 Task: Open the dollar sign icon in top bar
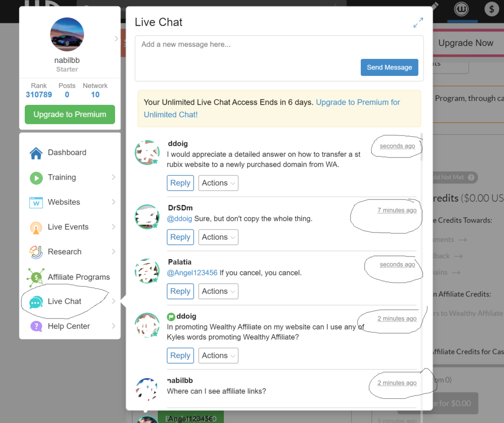tap(492, 9)
